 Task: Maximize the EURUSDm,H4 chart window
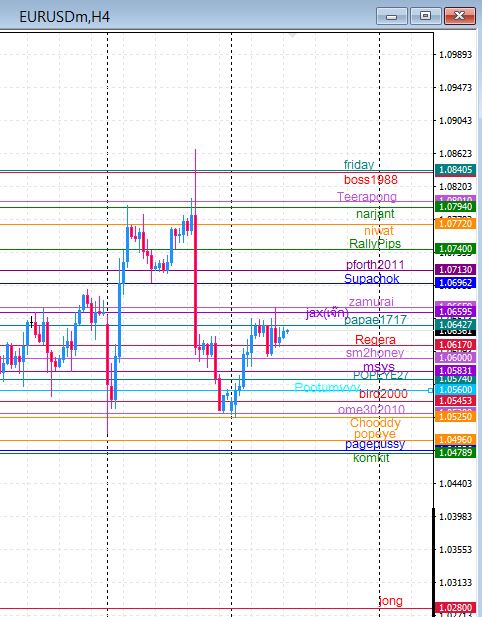click(x=425, y=17)
